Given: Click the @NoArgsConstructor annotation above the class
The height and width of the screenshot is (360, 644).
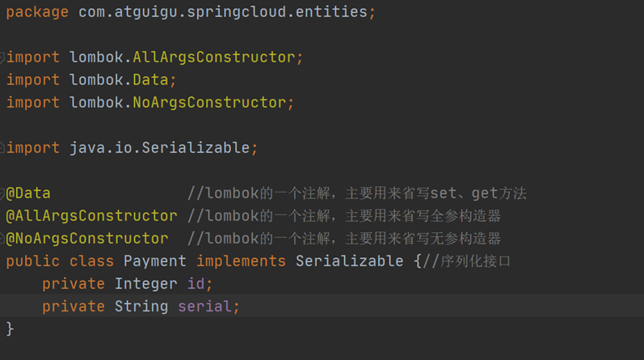Looking at the screenshot, I should pyautogui.click(x=87, y=238).
